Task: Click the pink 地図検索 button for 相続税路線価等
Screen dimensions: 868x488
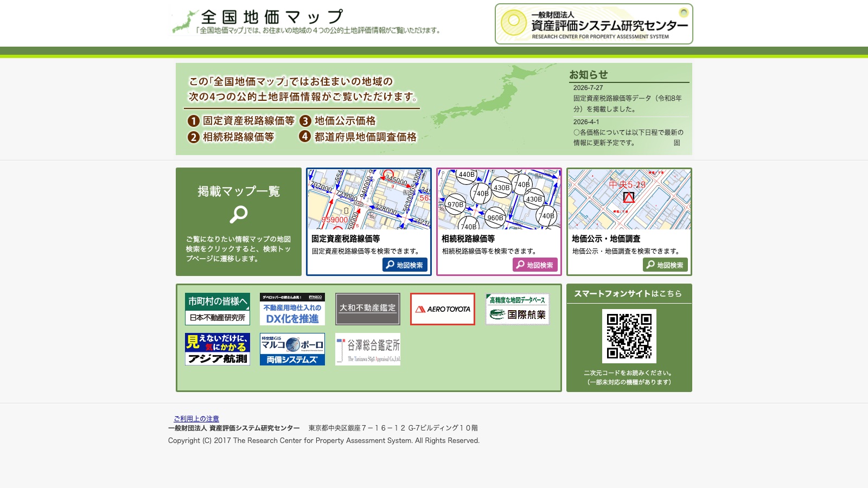Action: pos(535,265)
